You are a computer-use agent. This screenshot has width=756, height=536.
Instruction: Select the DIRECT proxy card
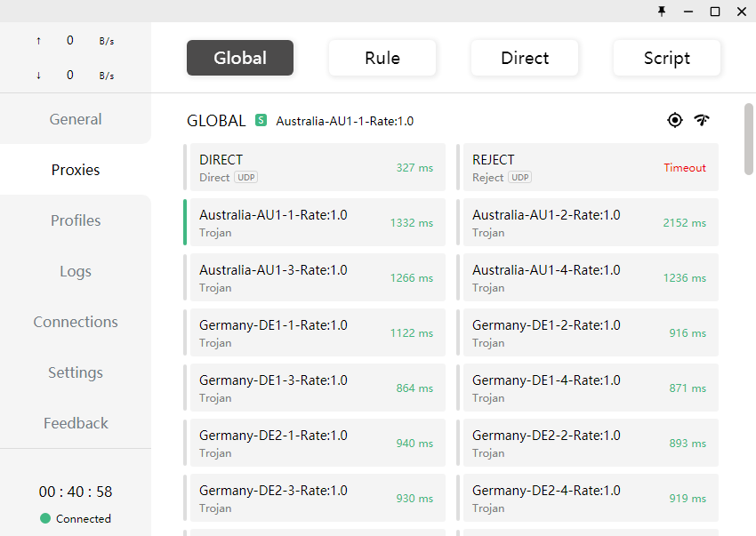click(x=318, y=167)
